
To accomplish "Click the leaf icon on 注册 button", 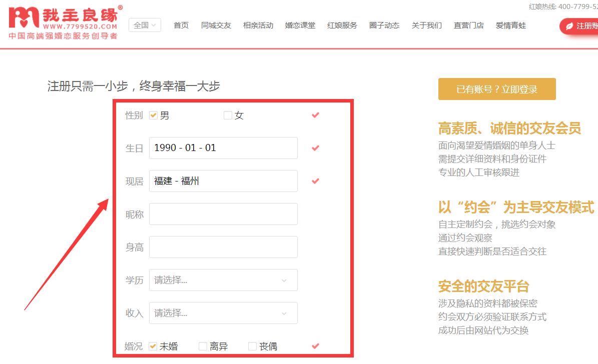I will tap(569, 26).
